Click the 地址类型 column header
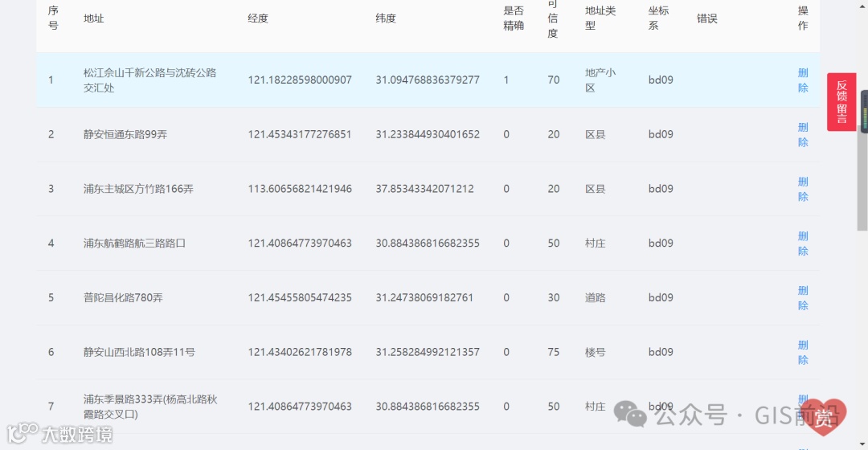This screenshot has width=868, height=450. pyautogui.click(x=600, y=18)
